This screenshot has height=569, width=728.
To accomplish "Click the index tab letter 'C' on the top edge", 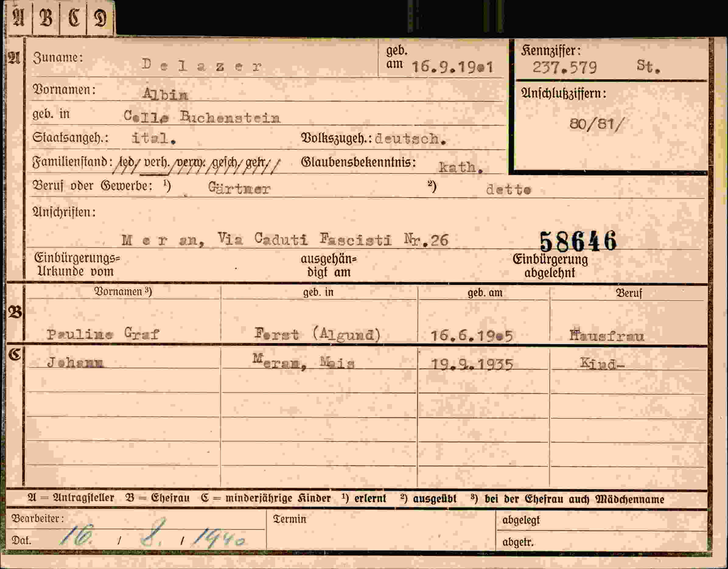I will click(74, 17).
